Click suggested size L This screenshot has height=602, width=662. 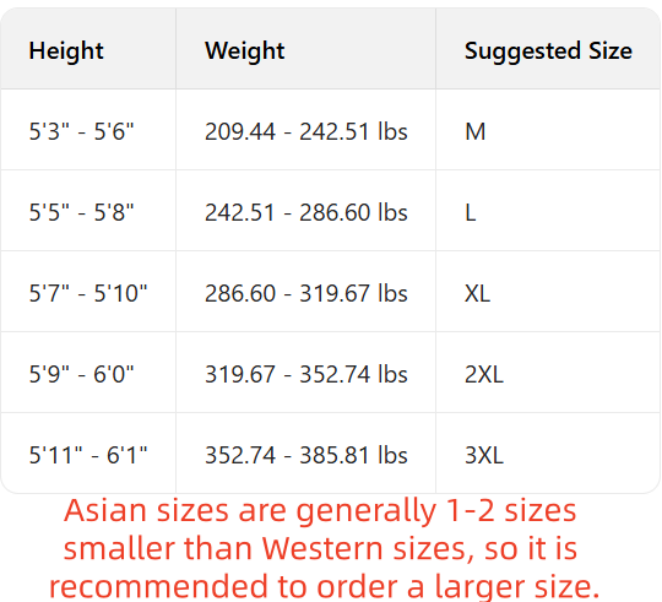pyautogui.click(x=471, y=212)
